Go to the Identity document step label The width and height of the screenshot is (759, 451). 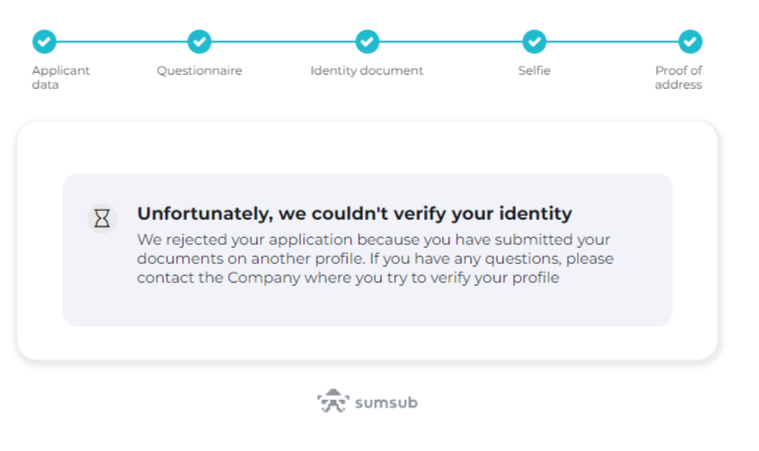click(367, 71)
